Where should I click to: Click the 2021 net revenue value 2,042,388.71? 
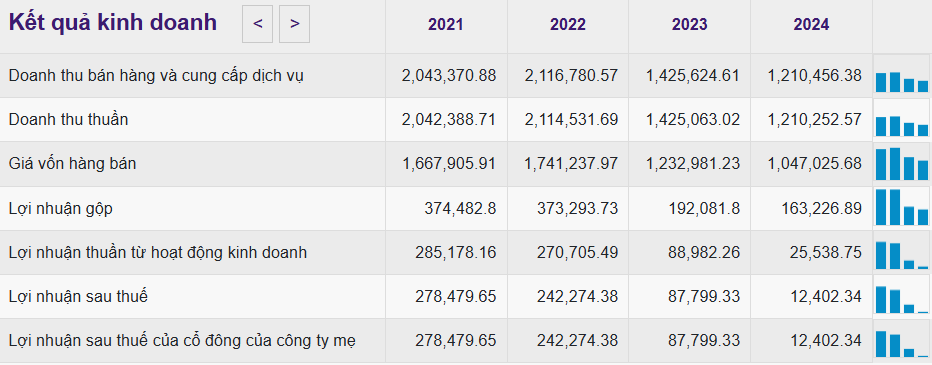[x=449, y=119]
